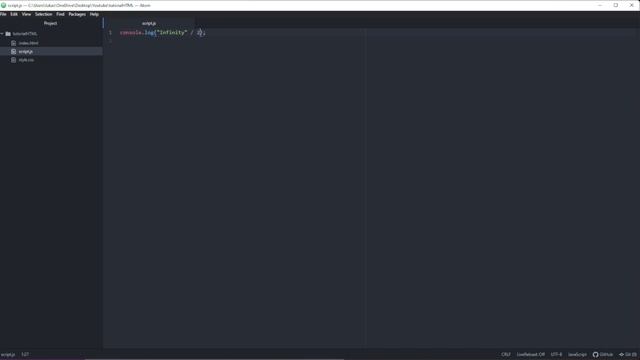The image size is (640, 360).
Task: Select script.js in the project tree
Action: pyautogui.click(x=26, y=51)
